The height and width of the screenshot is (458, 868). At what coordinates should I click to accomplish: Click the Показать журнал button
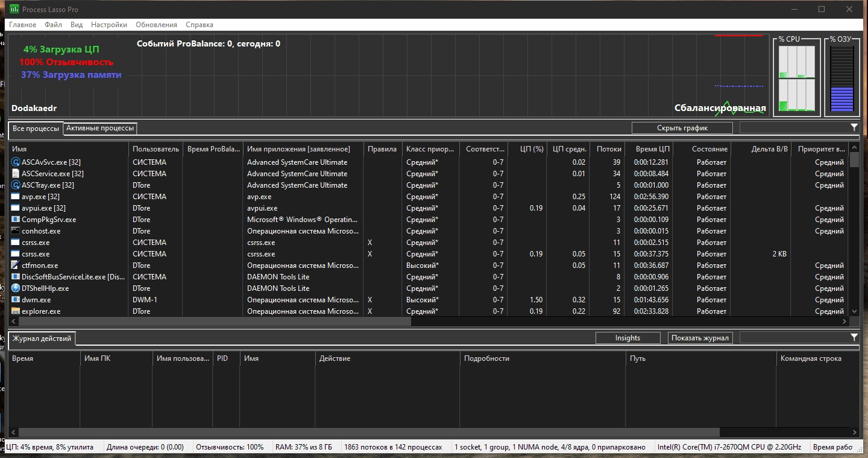coord(700,338)
